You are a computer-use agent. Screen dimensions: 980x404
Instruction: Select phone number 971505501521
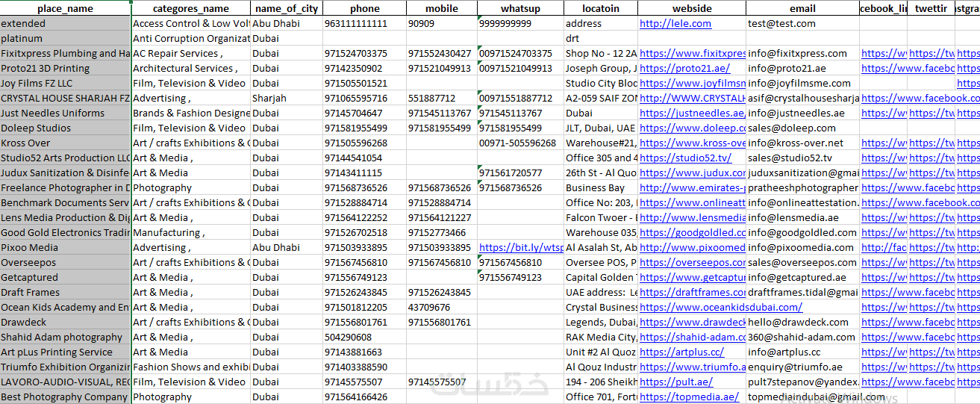364,83
